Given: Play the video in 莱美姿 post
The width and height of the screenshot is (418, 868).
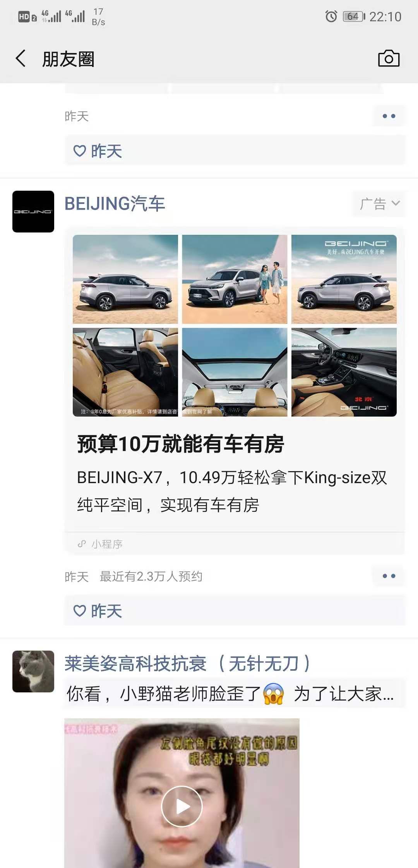Looking at the screenshot, I should [x=182, y=806].
